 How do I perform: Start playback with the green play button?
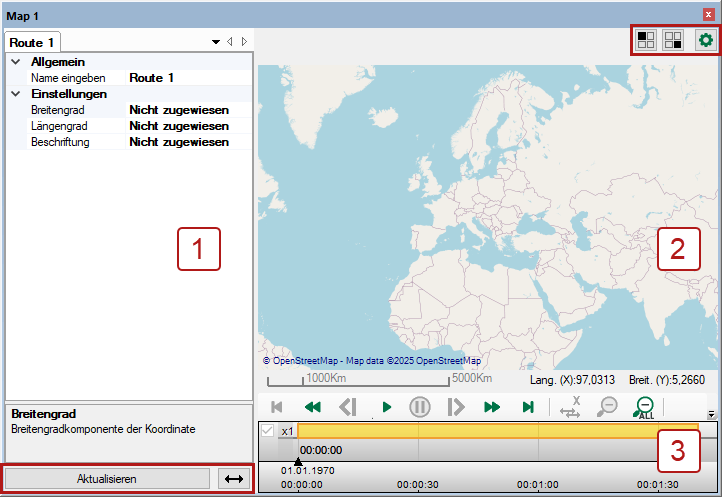[x=387, y=407]
